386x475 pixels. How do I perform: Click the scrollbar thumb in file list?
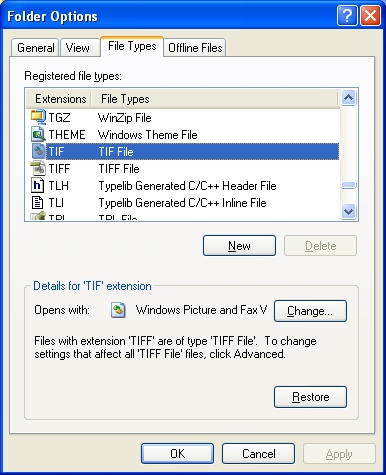click(349, 185)
